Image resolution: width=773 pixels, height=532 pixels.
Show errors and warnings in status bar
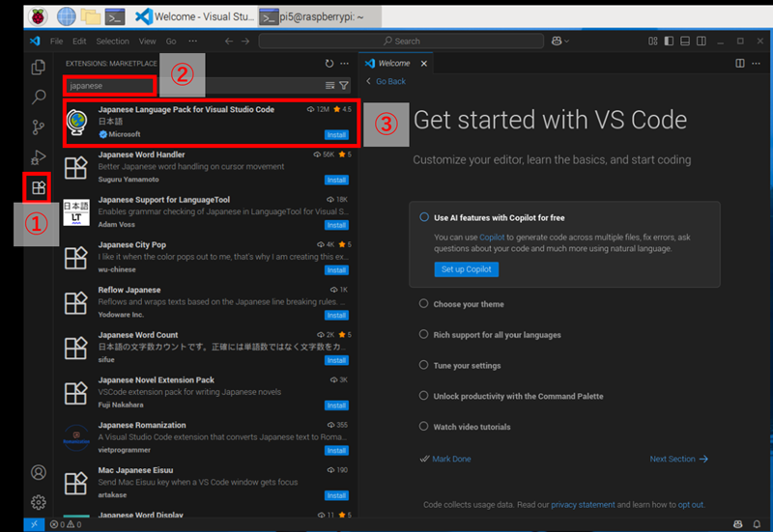pyautogui.click(x=66, y=524)
